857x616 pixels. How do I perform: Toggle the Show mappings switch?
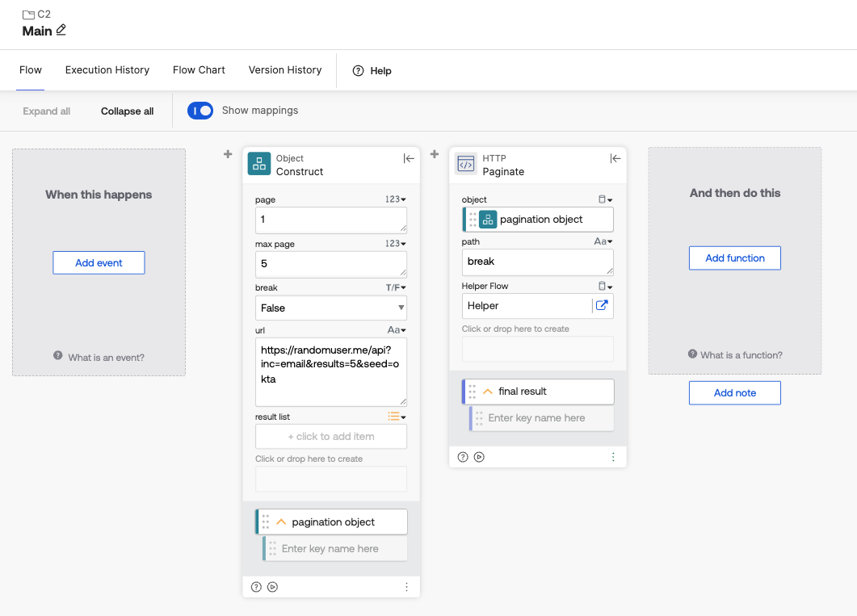click(x=200, y=111)
